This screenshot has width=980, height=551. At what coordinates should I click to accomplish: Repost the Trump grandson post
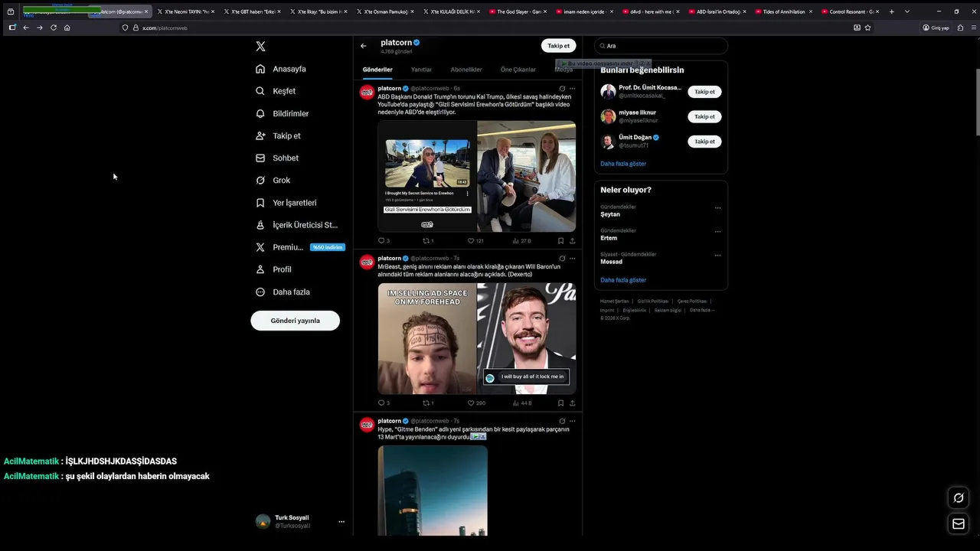(x=428, y=241)
